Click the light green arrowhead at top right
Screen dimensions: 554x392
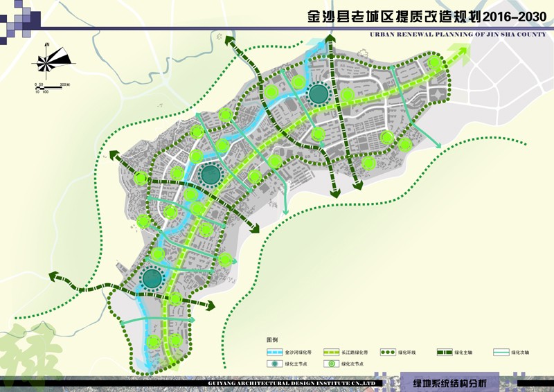pyautogui.click(x=457, y=51)
